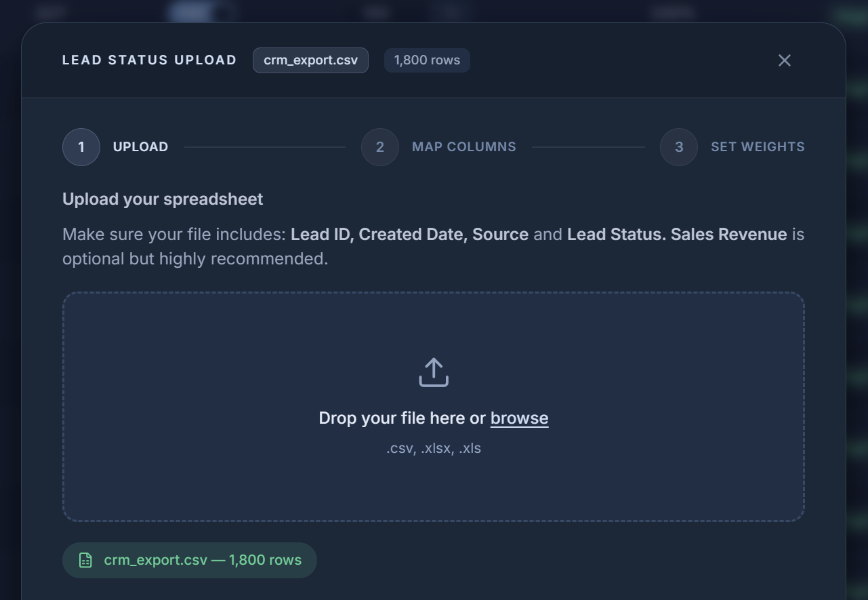
Task: Click the crm_export.csv header filename badge
Action: (310, 60)
